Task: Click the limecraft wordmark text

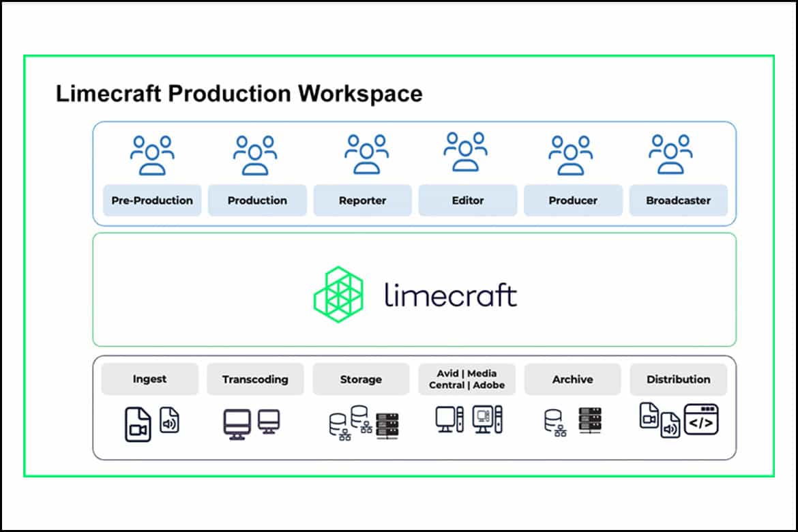Action: (x=450, y=295)
